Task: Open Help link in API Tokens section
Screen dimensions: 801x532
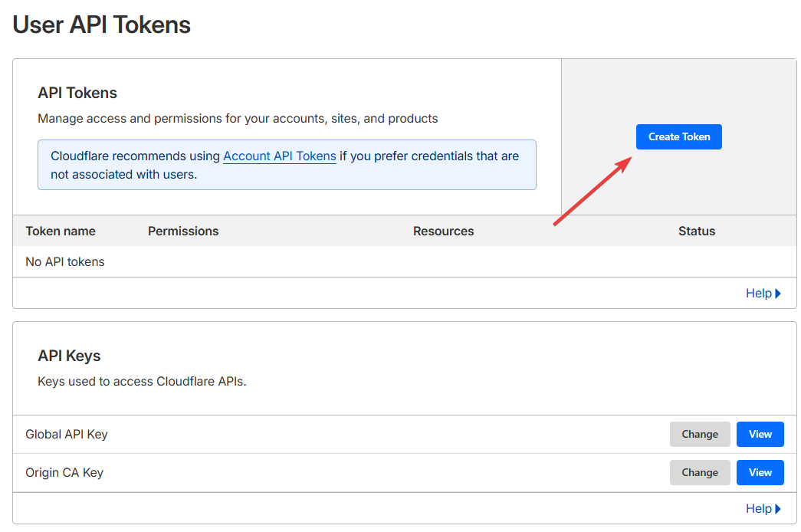Action: click(x=758, y=293)
